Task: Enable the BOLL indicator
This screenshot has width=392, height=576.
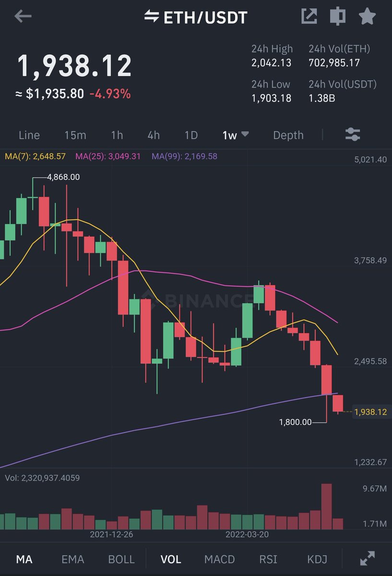Action: click(x=121, y=559)
